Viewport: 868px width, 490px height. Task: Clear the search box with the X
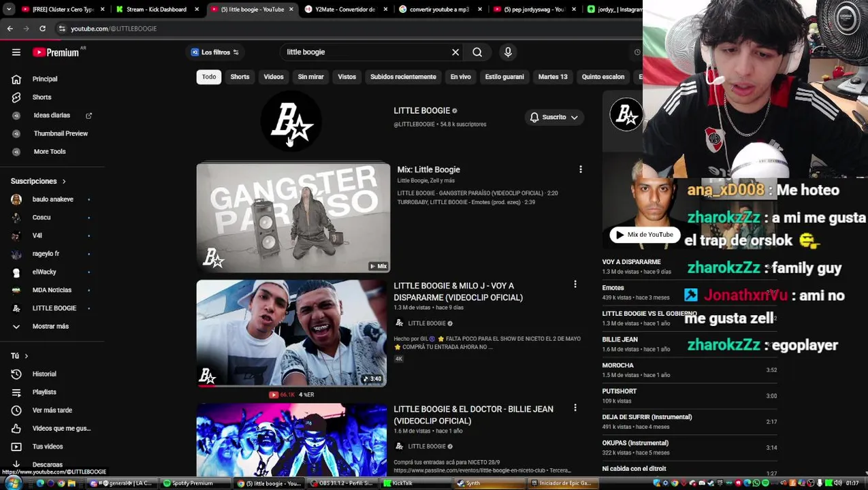tap(455, 52)
